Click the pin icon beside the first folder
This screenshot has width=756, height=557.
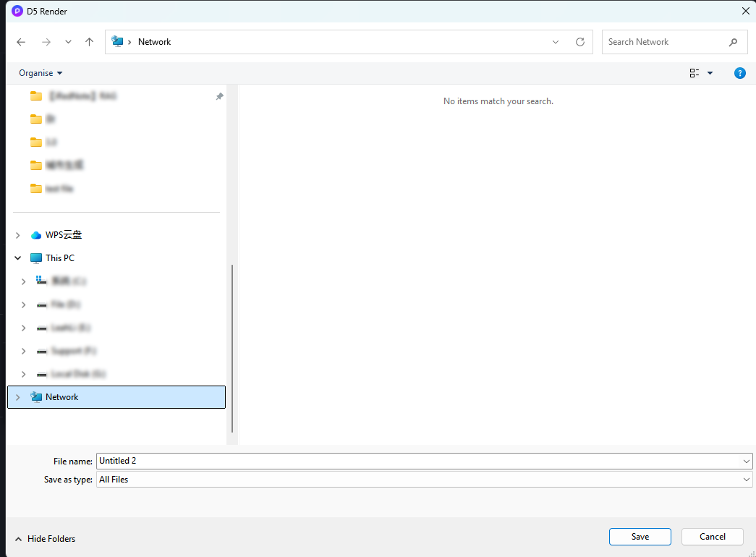click(x=219, y=96)
